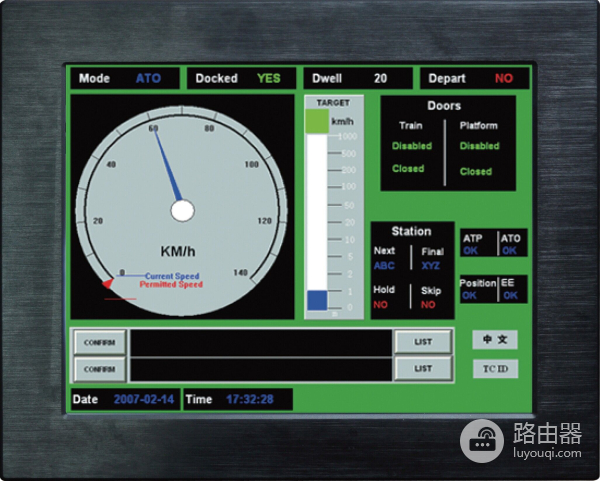600x481 pixels.
Task: Select the Docked YES status field
Action: coord(268,78)
